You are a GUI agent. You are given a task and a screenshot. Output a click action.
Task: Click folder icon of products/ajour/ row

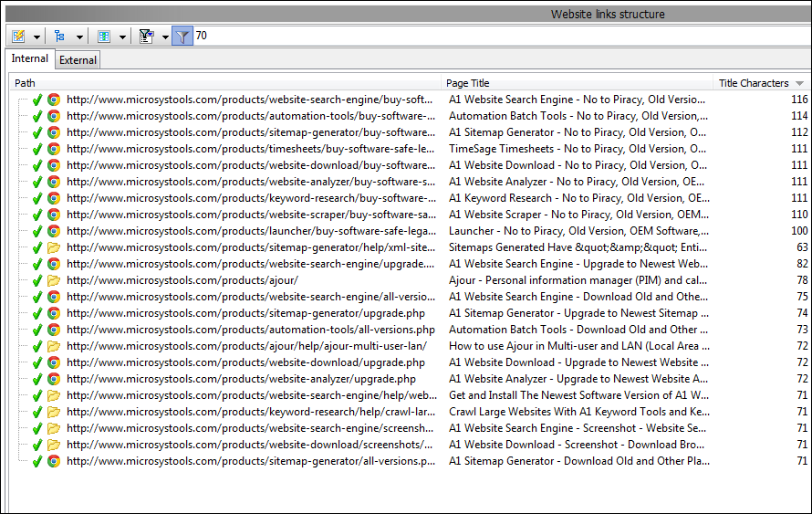tap(54, 280)
